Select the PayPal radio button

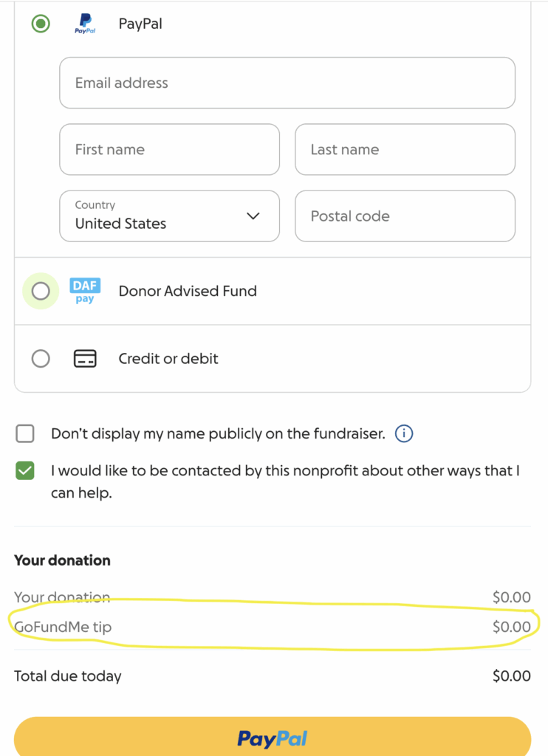[x=41, y=24]
